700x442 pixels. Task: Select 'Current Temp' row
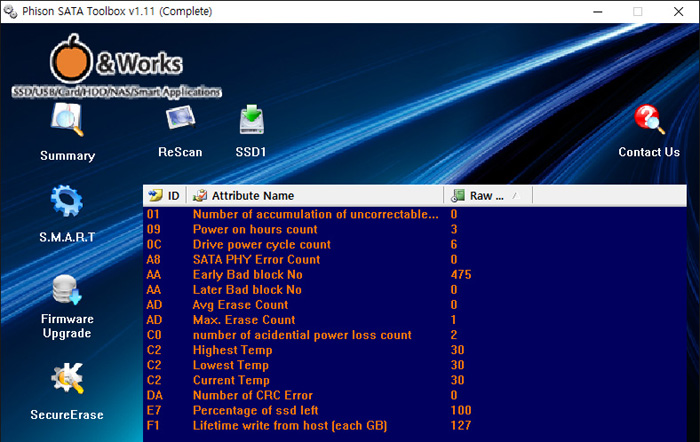[x=415, y=380]
